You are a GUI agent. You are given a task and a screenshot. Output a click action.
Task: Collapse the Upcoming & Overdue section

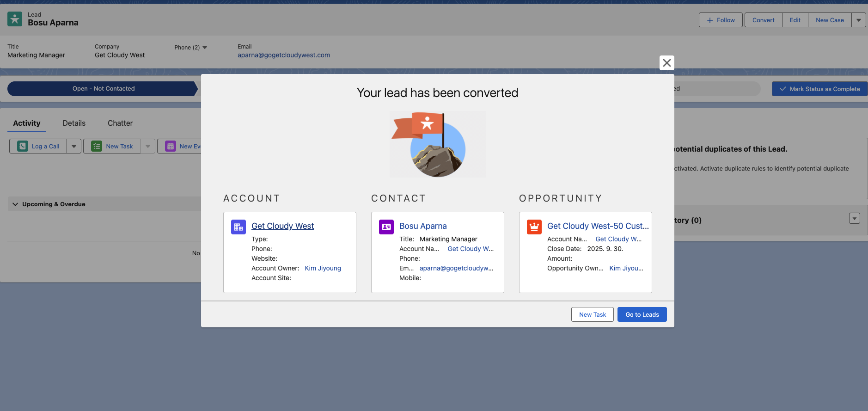click(x=15, y=204)
